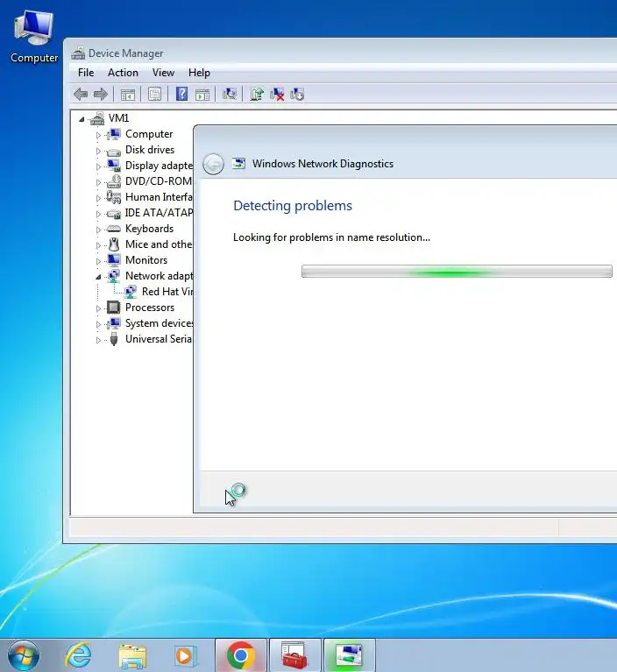Click Uninstall device icon with red X

coord(277,95)
